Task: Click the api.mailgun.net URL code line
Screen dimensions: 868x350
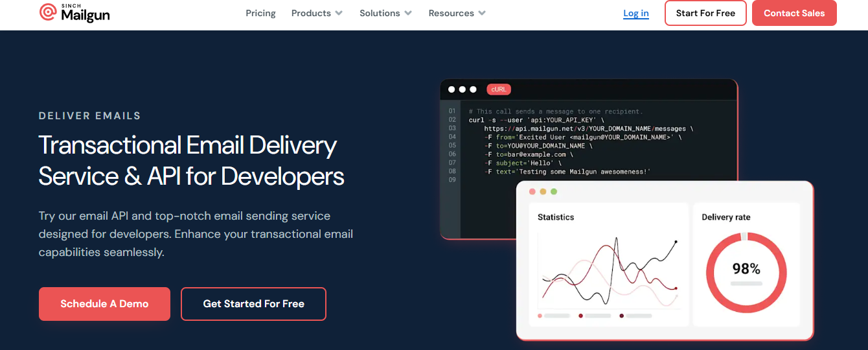Action: point(589,128)
